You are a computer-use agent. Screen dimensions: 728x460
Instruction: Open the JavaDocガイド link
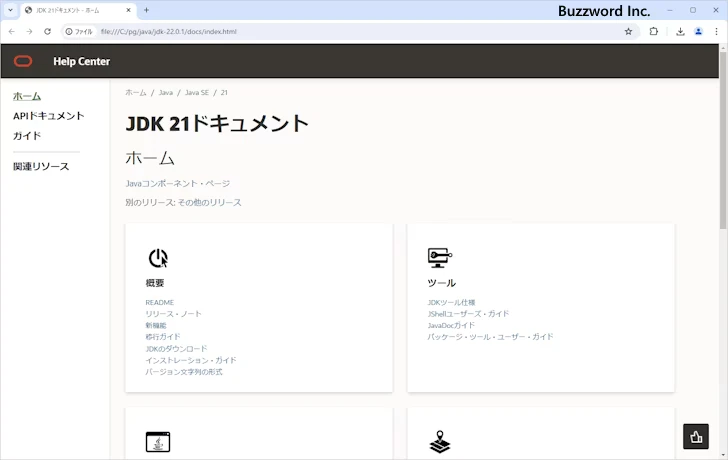451,325
